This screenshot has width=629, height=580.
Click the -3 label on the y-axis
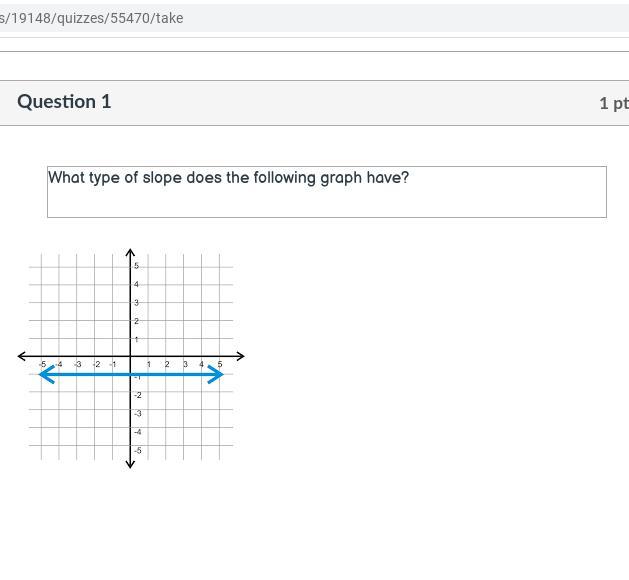click(x=137, y=414)
